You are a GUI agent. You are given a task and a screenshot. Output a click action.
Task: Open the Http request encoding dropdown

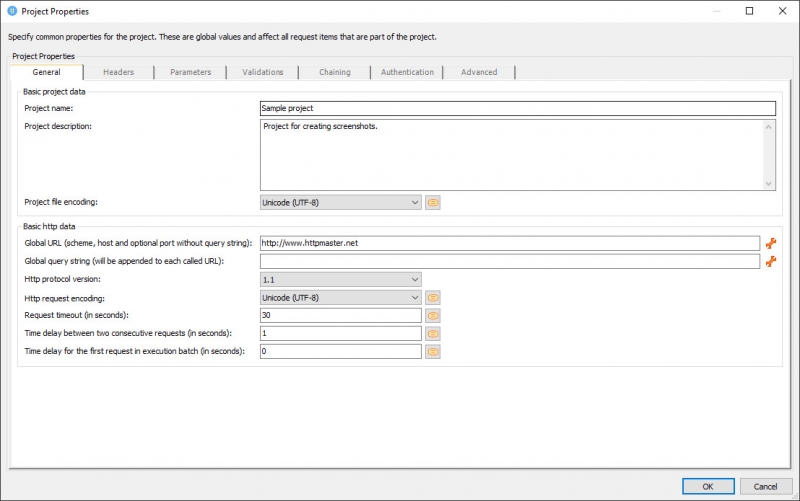(x=340, y=297)
